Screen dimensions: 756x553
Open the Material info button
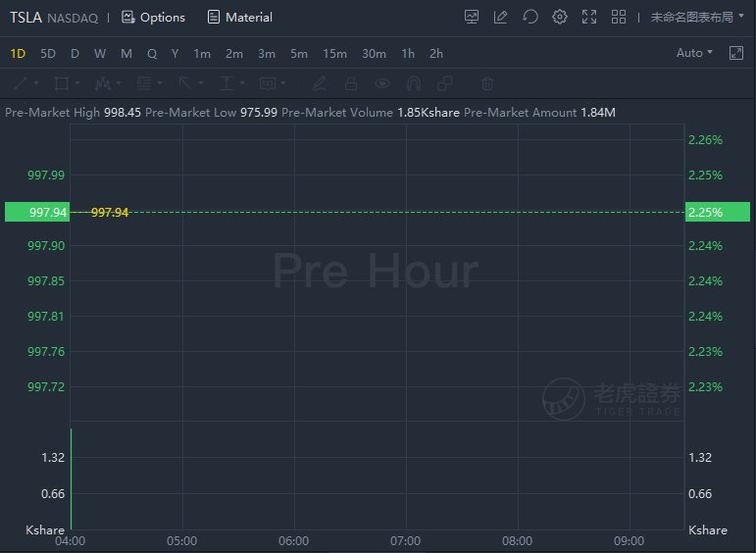click(239, 18)
